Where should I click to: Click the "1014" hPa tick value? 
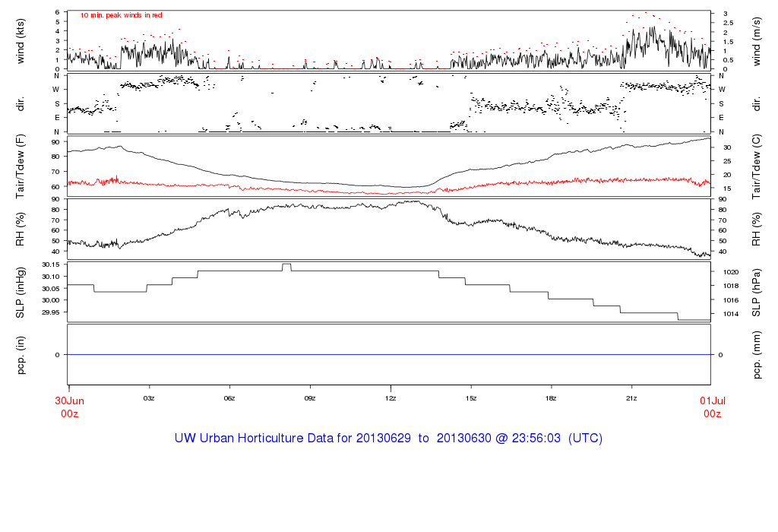click(731, 314)
